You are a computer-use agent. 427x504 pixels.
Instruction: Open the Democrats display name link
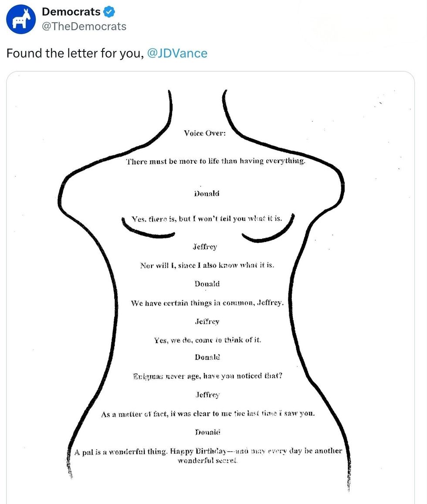71,12
